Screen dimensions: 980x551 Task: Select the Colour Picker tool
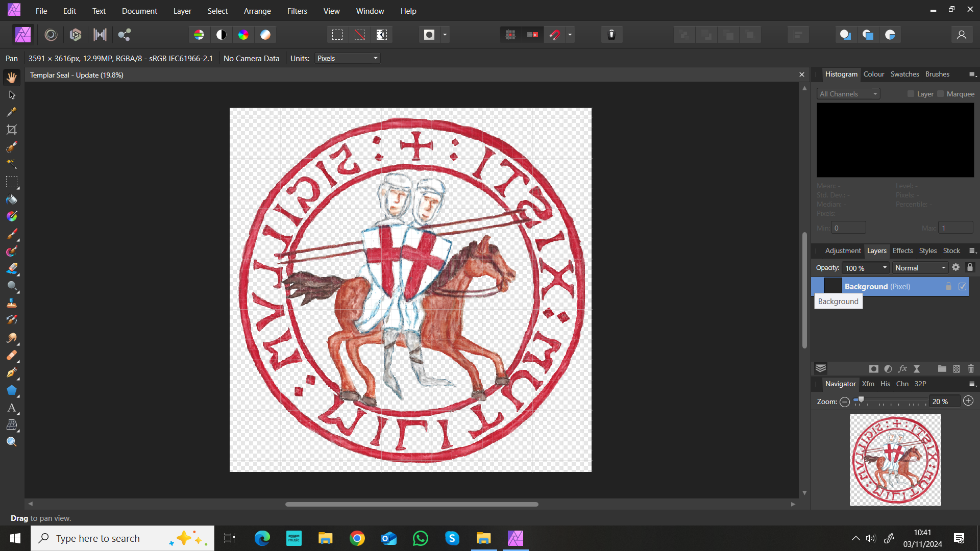(12, 112)
